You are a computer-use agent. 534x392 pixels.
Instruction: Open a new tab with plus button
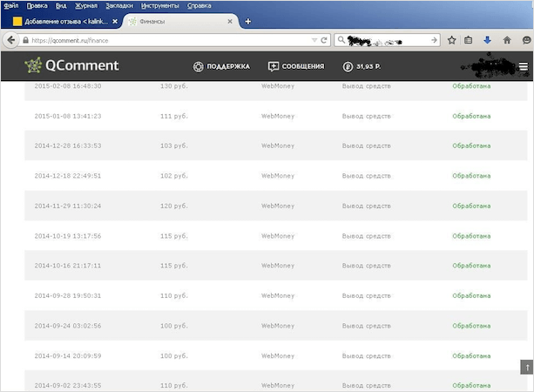[x=248, y=21]
